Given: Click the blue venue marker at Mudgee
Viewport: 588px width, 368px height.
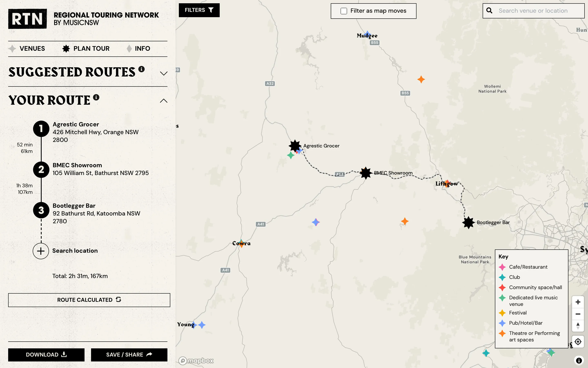Looking at the screenshot, I should coord(367,34).
